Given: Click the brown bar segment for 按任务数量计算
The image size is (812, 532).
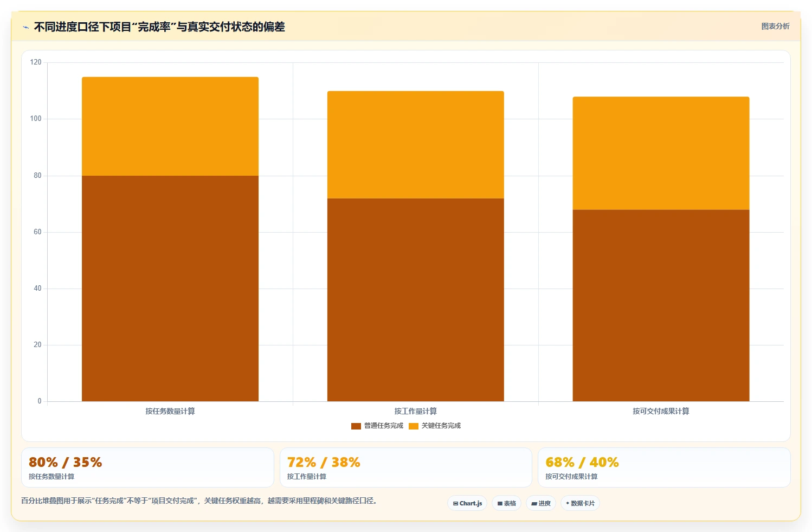Looking at the screenshot, I should (170, 289).
